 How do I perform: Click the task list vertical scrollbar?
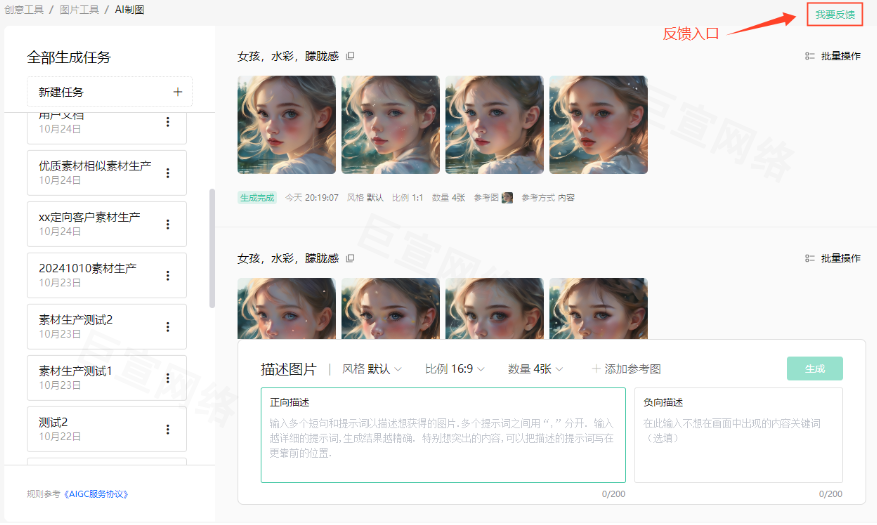coord(212,248)
